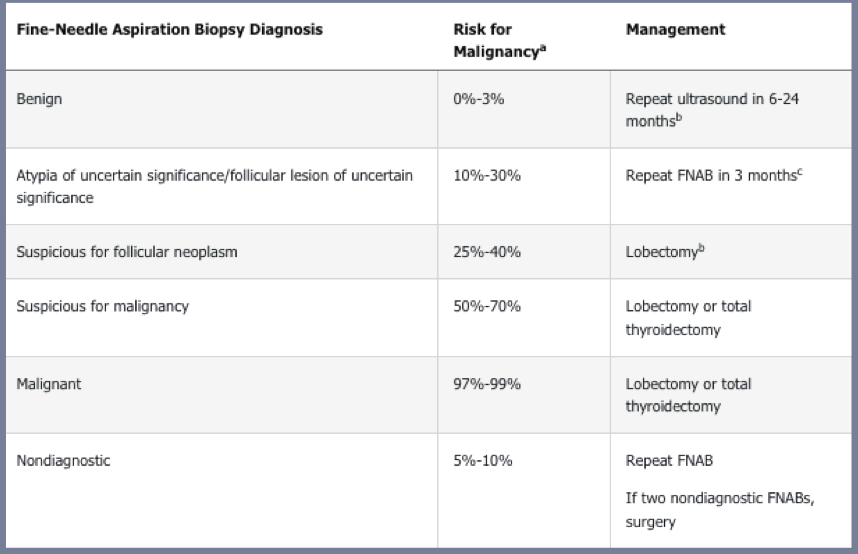Click the 97%-99% risk value
Viewport: 858px width, 554px height.
pyautogui.click(x=486, y=384)
